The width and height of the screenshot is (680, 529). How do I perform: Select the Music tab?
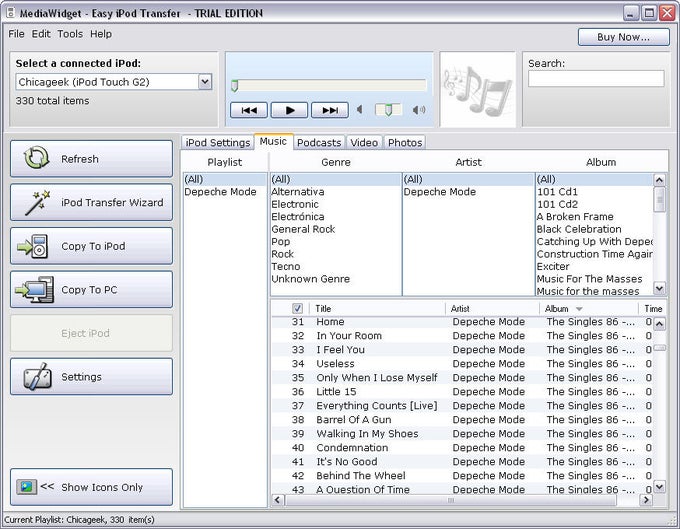(273, 141)
